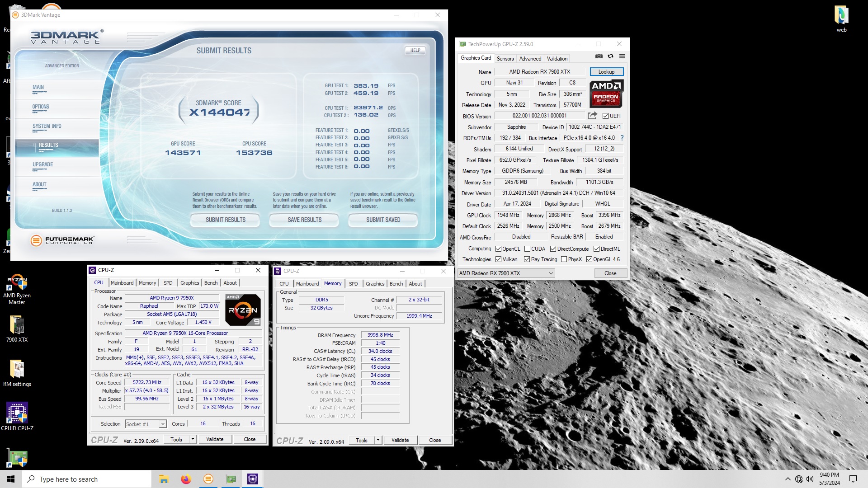Click GPU-Z refresh icon
This screenshot has width=868, height=488.
[x=610, y=56]
